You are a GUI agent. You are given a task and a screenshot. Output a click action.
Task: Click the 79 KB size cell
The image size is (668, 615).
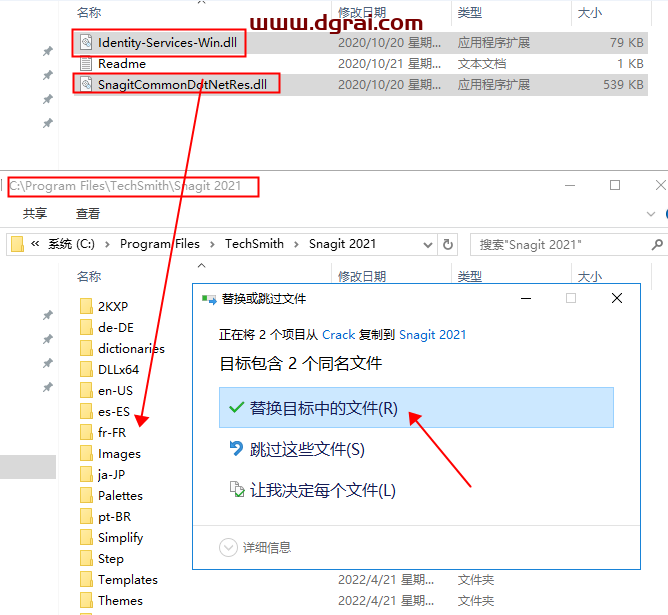[627, 43]
